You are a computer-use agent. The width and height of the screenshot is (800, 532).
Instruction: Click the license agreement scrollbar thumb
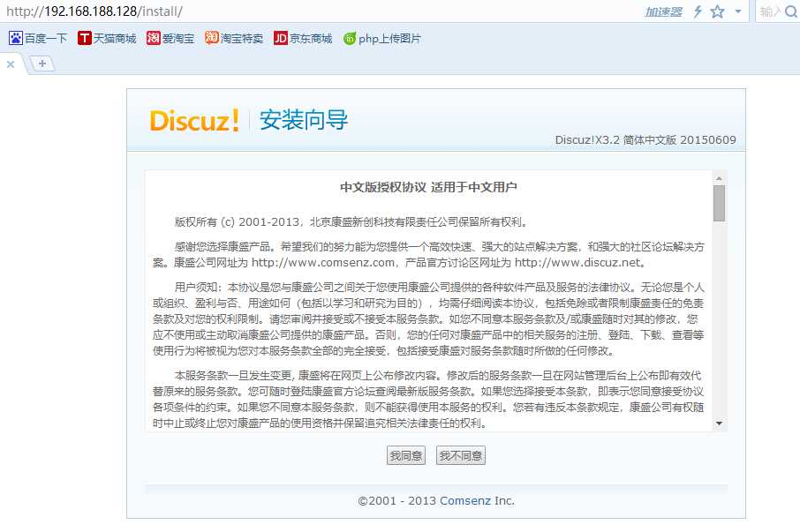point(719,203)
